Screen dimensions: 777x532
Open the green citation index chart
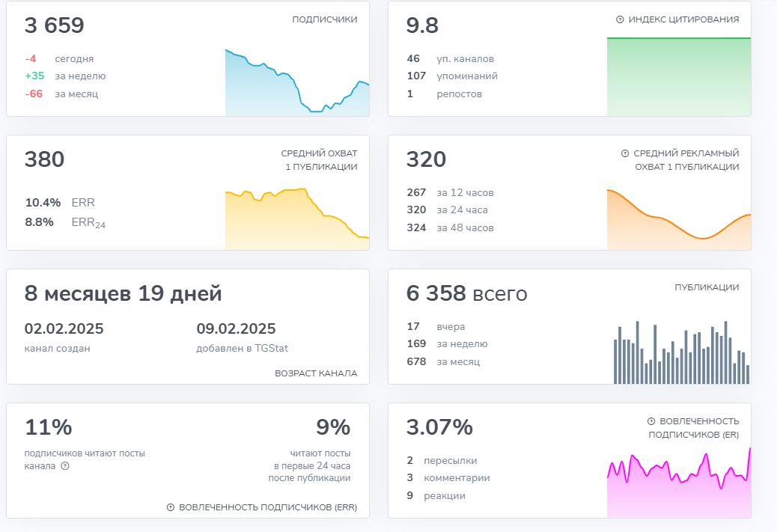click(x=678, y=76)
